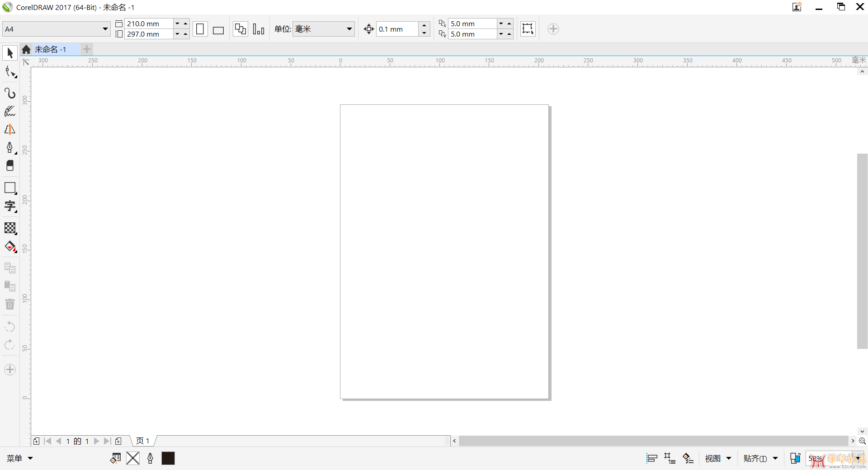
Task: Select the Pen tool in toolbox
Action: [x=10, y=147]
